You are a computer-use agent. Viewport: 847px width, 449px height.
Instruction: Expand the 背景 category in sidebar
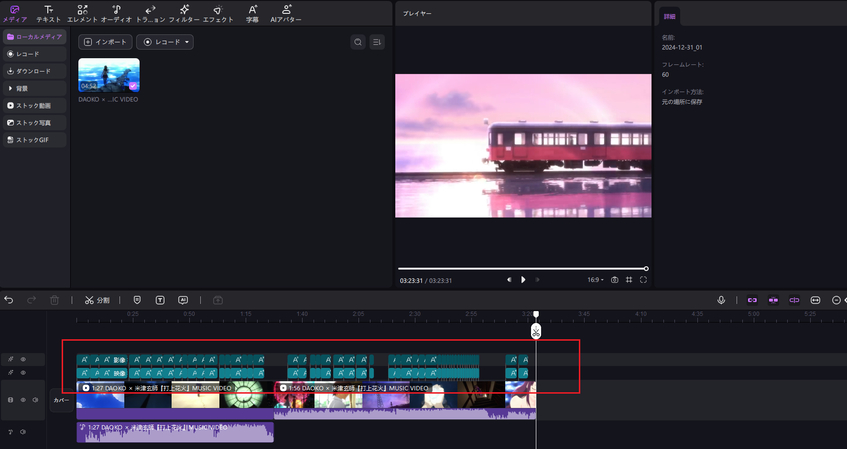[x=35, y=88]
